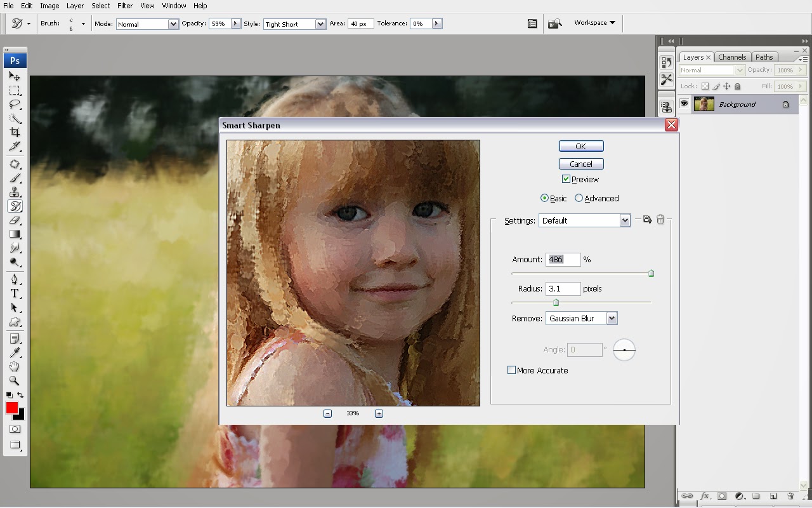Image resolution: width=812 pixels, height=508 pixels.
Task: Open the Filter menu
Action: (x=125, y=6)
